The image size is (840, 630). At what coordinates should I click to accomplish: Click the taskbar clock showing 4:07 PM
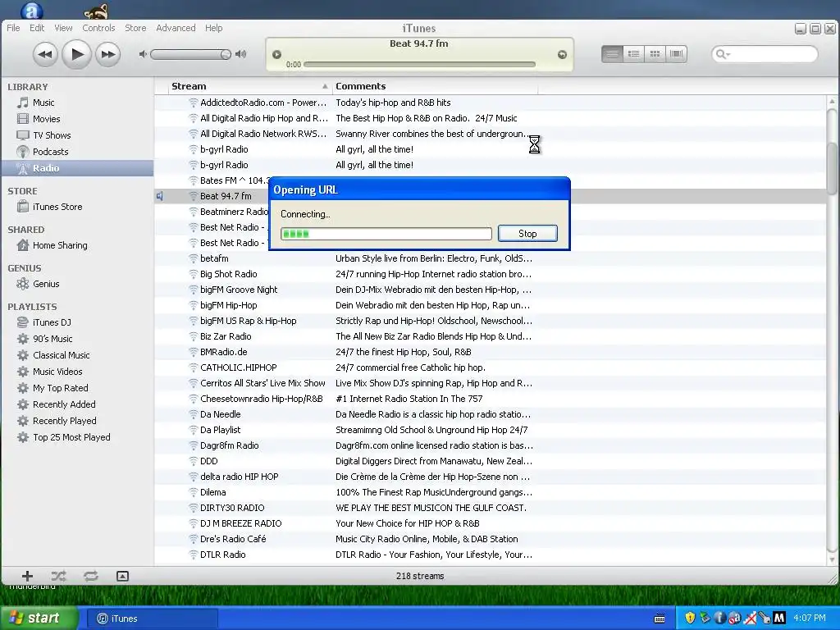coord(810,619)
